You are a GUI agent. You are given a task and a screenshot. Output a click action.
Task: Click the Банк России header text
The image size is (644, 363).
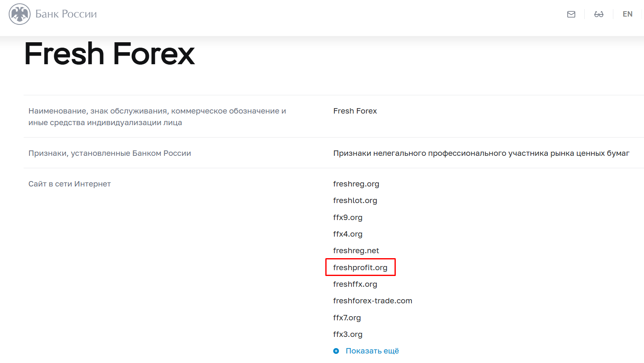tap(66, 14)
